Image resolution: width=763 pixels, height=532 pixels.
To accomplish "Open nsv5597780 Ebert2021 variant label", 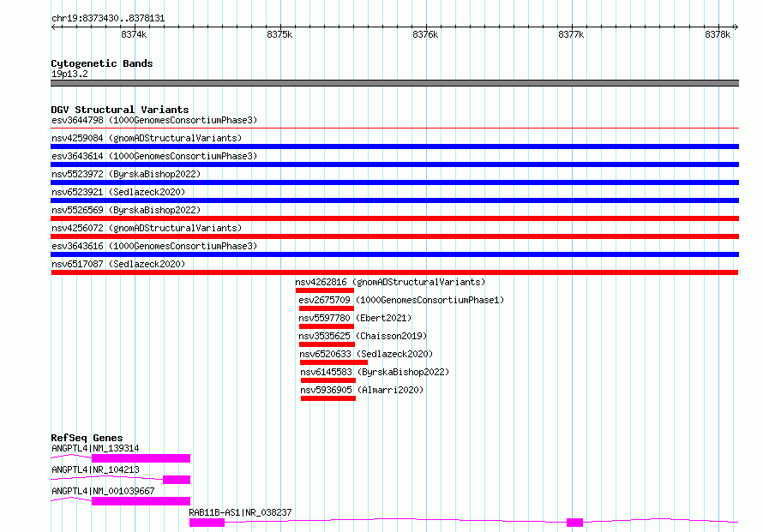I will [355, 318].
